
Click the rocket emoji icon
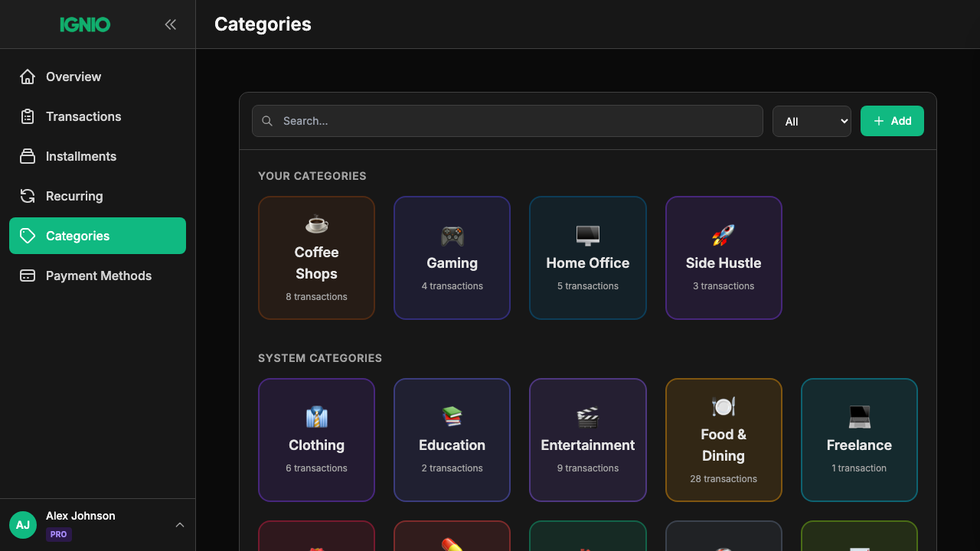click(723, 235)
